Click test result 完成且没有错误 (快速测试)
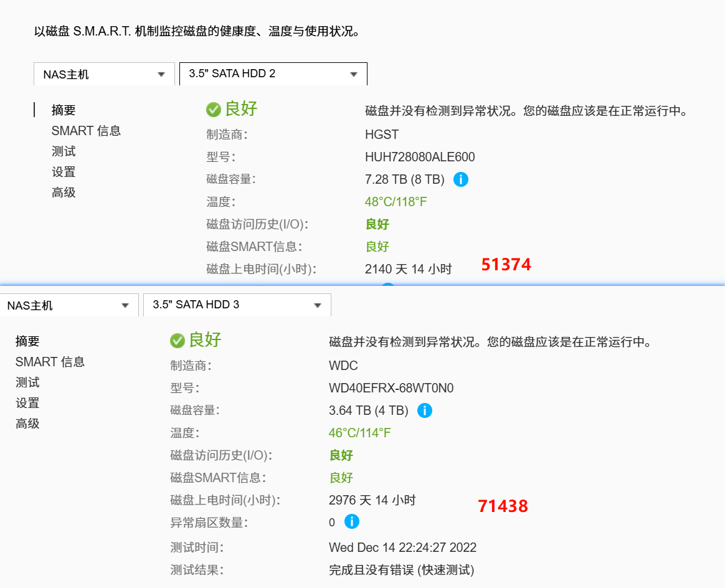The height and width of the screenshot is (588, 725). [x=401, y=570]
